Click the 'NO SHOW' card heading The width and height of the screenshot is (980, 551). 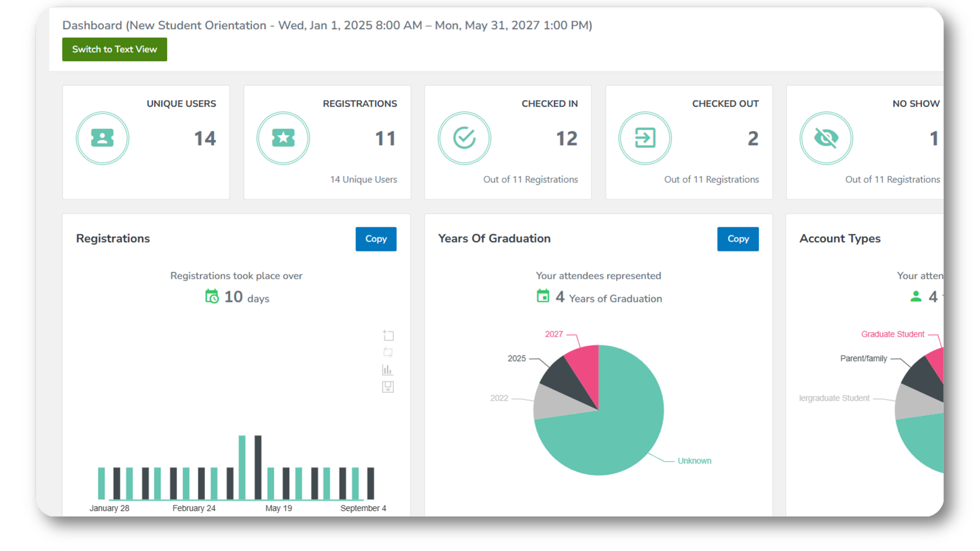click(916, 104)
